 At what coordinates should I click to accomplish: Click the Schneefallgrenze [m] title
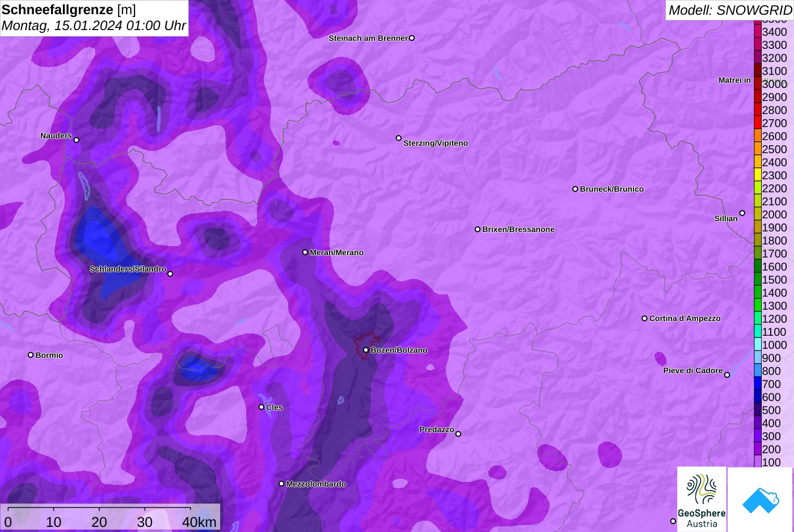[x=69, y=10]
